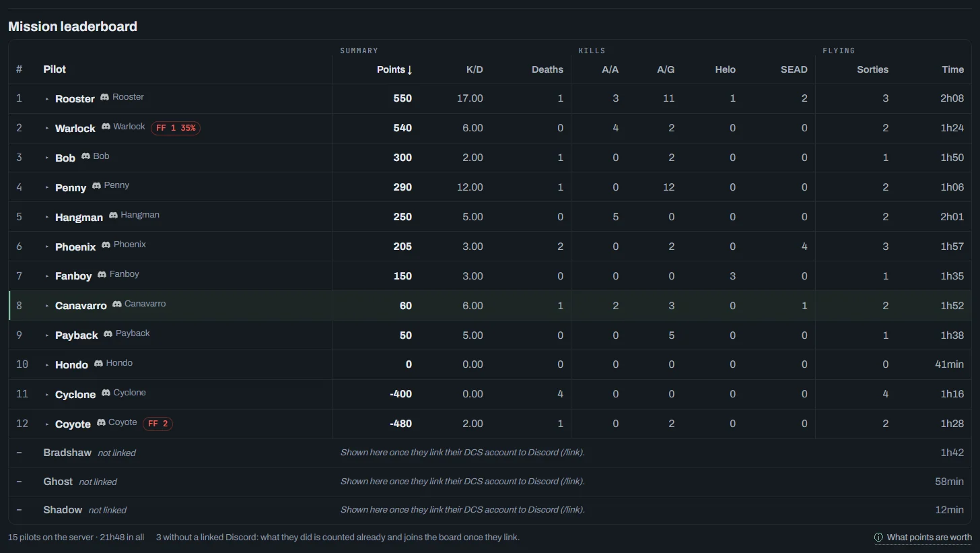980x553 pixels.
Task: Expand Hangman's leaderboard row
Action: 47,217
